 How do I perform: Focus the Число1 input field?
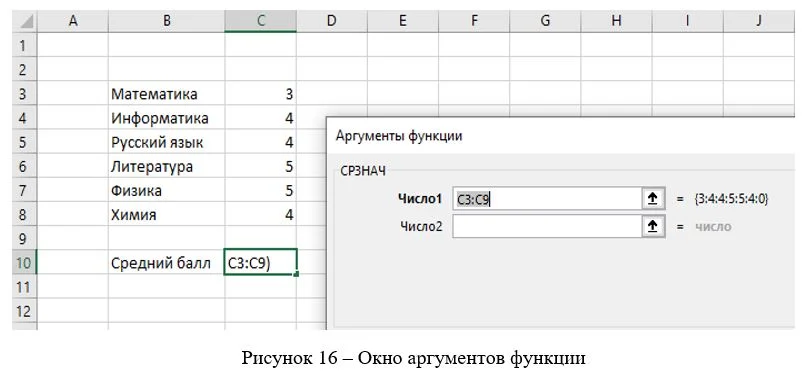coord(547,199)
